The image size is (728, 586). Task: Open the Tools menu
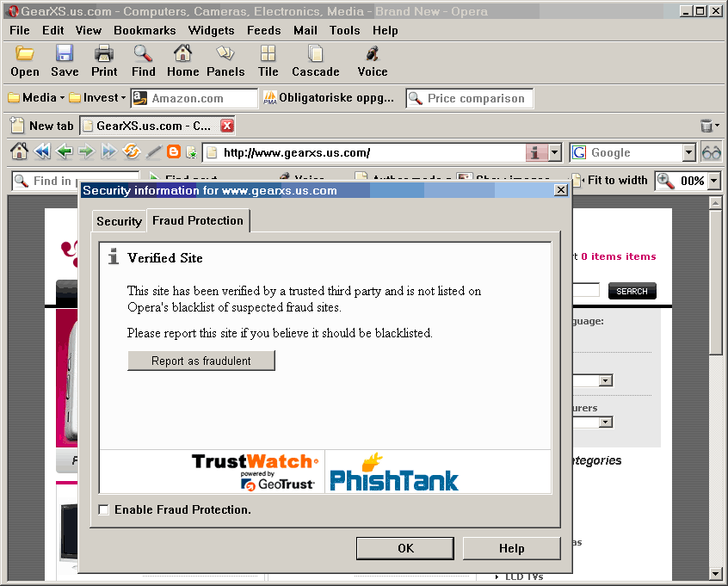click(x=344, y=31)
